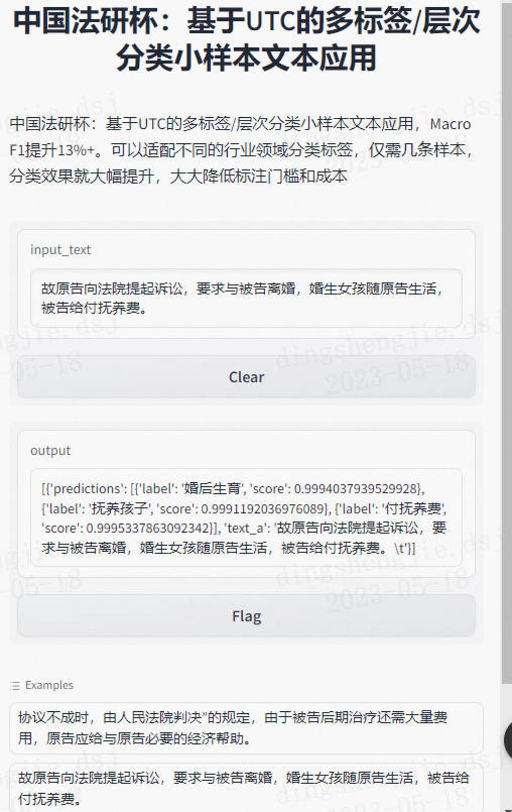Focus the input_text textarea
The height and width of the screenshot is (812, 512).
click(x=246, y=298)
